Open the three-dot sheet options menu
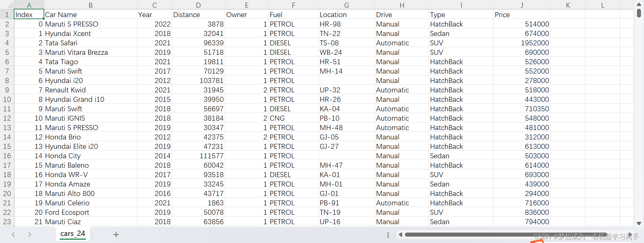This screenshot has width=644, height=243. point(388,235)
